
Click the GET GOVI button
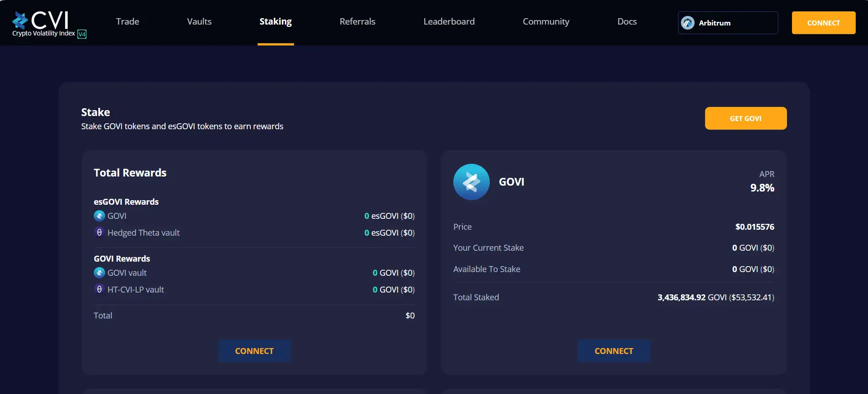pos(746,118)
